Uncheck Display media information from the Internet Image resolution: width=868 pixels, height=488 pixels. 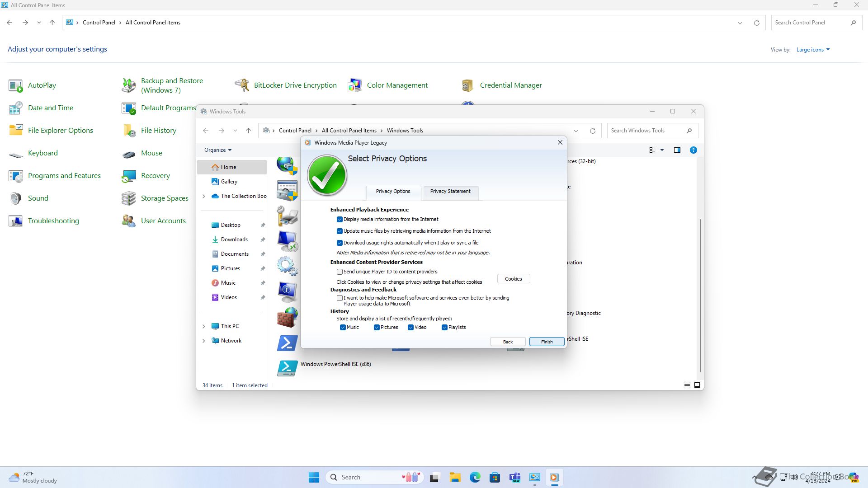tap(340, 220)
